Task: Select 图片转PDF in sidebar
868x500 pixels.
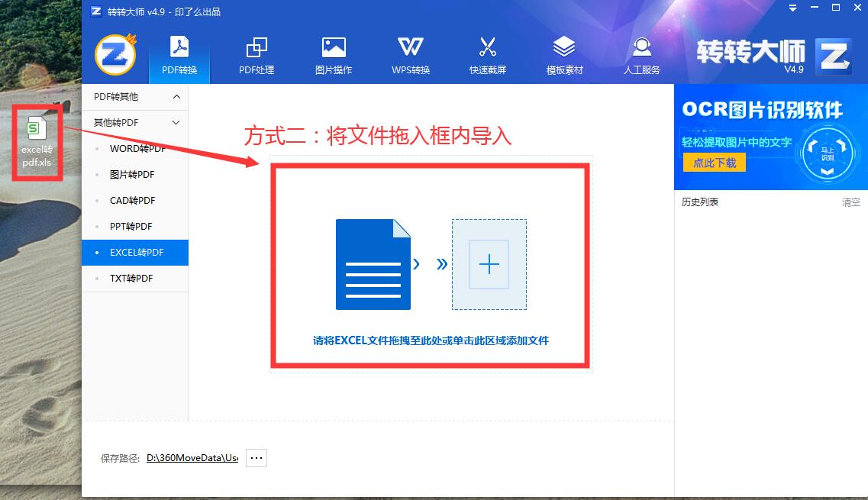Action: [x=135, y=174]
